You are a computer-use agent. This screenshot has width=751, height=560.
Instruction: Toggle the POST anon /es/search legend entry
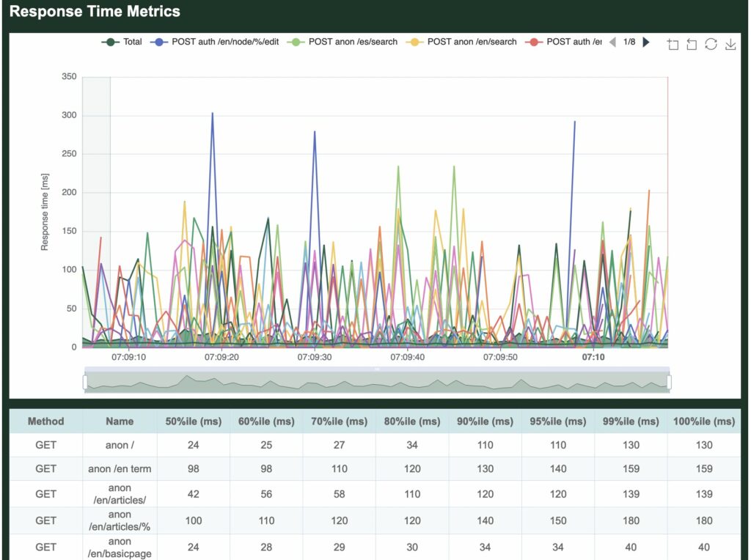(x=342, y=42)
